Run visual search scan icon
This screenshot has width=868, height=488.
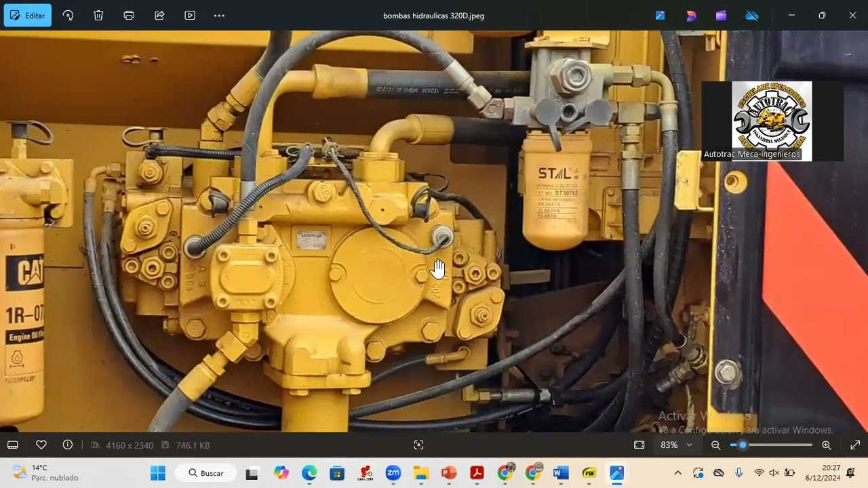click(418, 445)
